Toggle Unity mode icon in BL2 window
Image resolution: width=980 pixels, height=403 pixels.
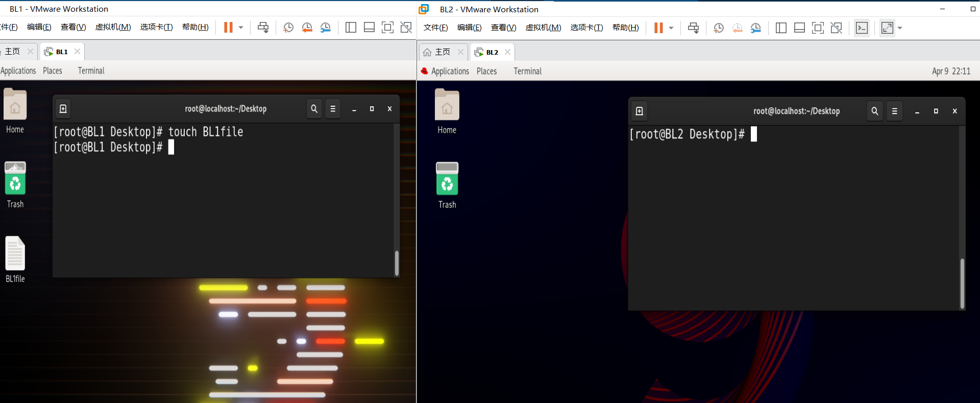tap(836, 28)
